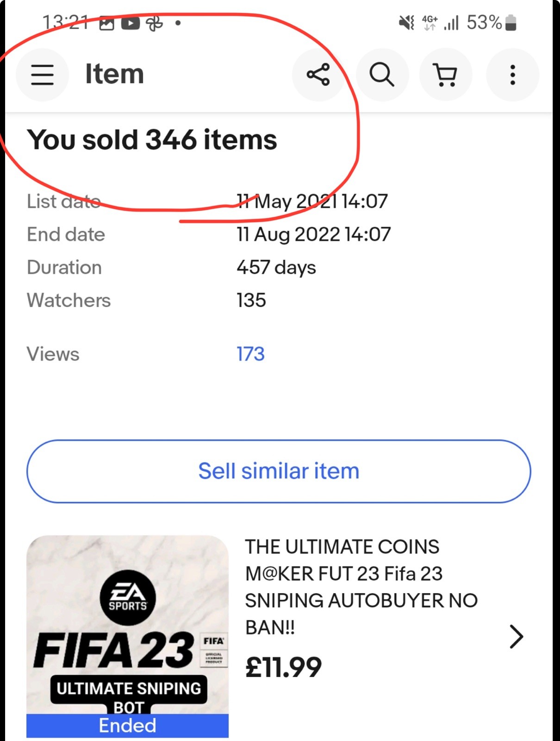The width and height of the screenshot is (560, 741).
Task: Tap the gallery image notification icon
Action: (x=106, y=23)
